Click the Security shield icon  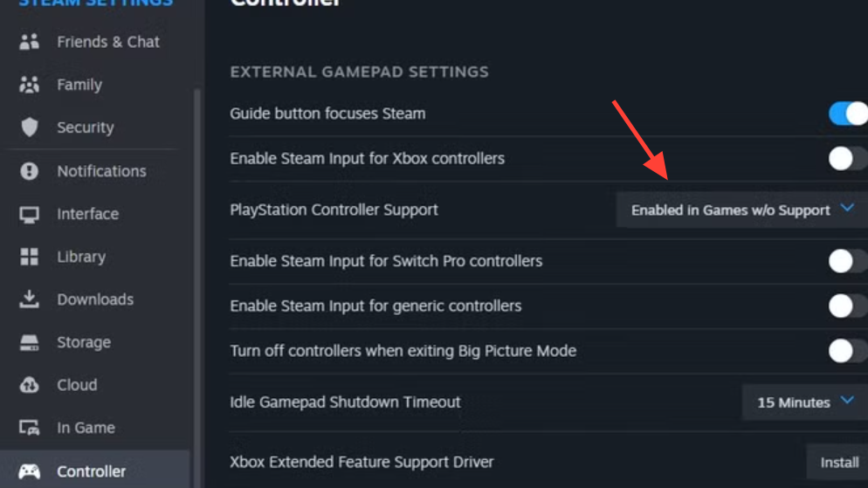tap(30, 127)
